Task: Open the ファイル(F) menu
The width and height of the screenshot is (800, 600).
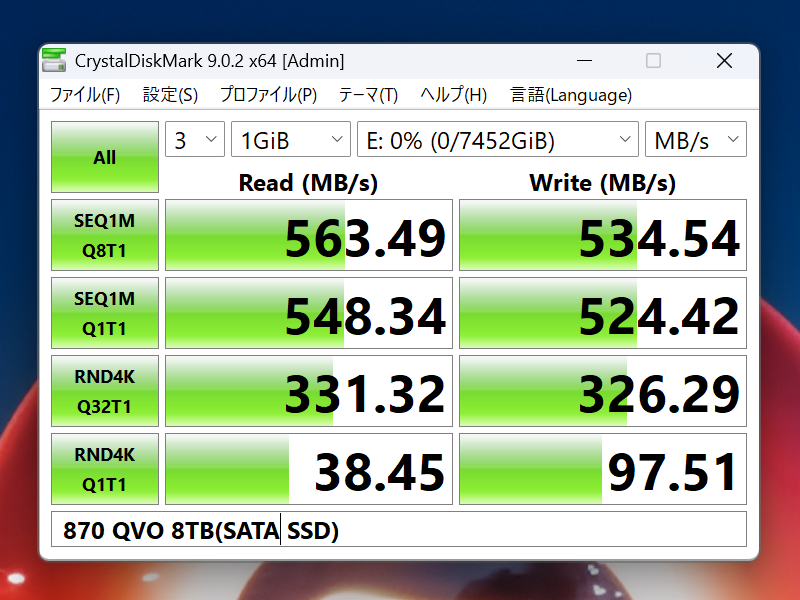Action: coord(85,95)
